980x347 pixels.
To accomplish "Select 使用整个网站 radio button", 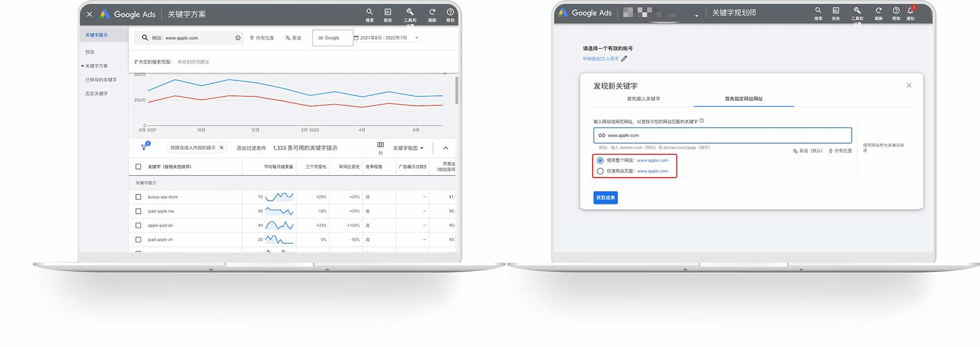I will tap(600, 160).
